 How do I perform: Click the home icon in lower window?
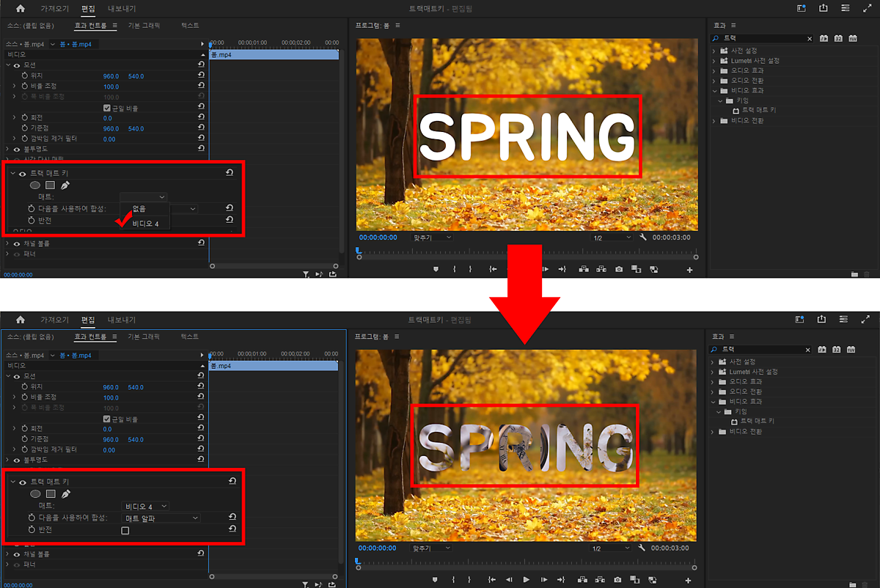coord(21,320)
